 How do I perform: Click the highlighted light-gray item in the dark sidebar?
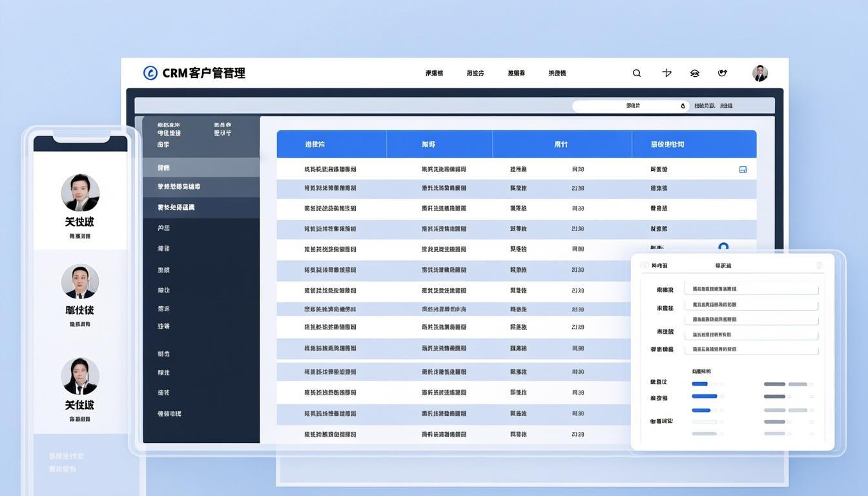pyautogui.click(x=201, y=168)
